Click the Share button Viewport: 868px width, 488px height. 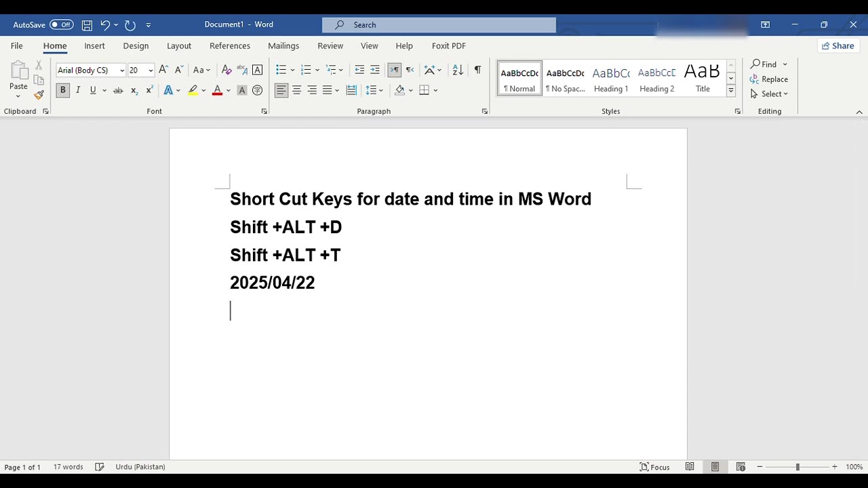[x=837, y=46]
